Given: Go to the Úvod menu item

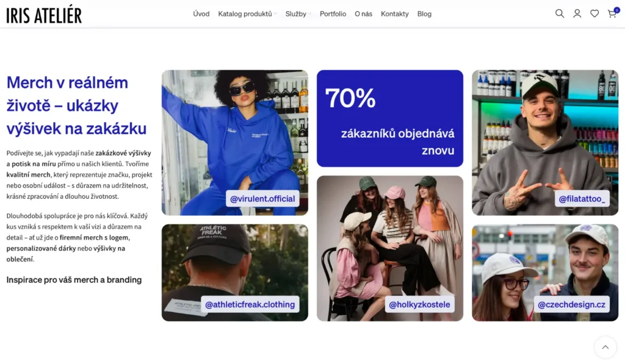Looking at the screenshot, I should (x=201, y=14).
